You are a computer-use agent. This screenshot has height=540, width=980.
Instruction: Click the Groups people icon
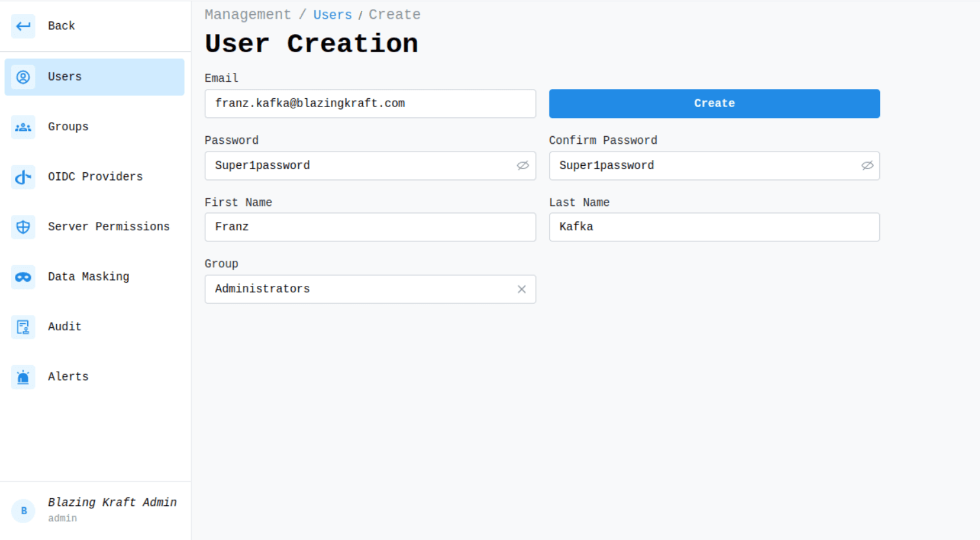pos(23,127)
